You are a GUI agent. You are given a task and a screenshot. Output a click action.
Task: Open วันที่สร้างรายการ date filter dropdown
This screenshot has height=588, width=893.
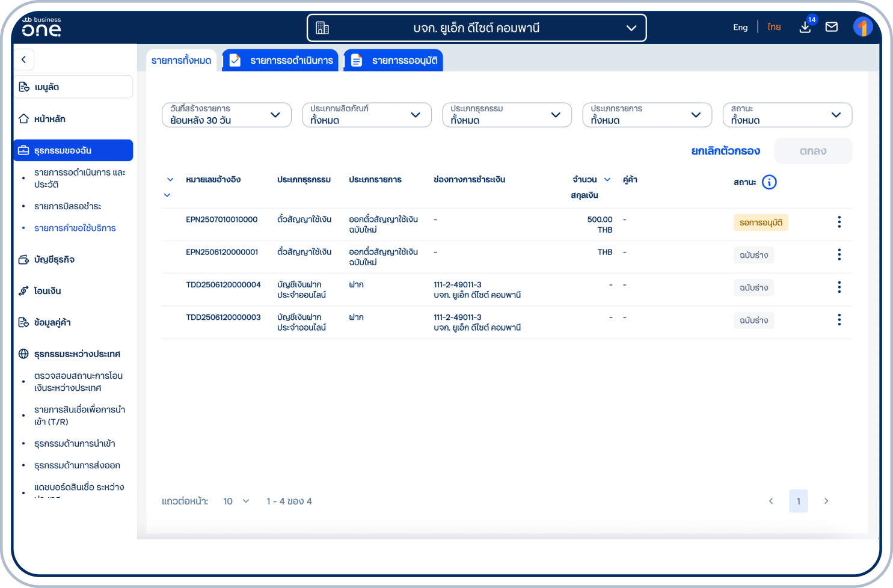point(227,115)
